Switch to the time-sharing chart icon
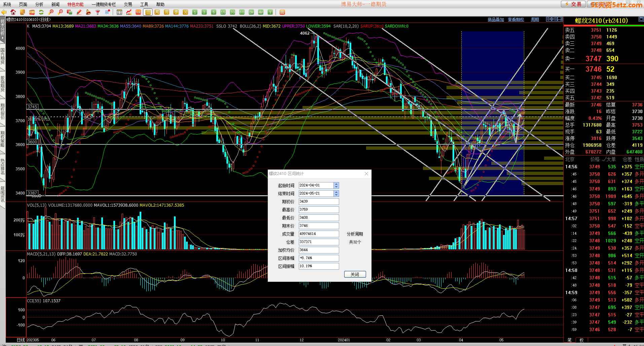 pyautogui.click(x=129, y=12)
